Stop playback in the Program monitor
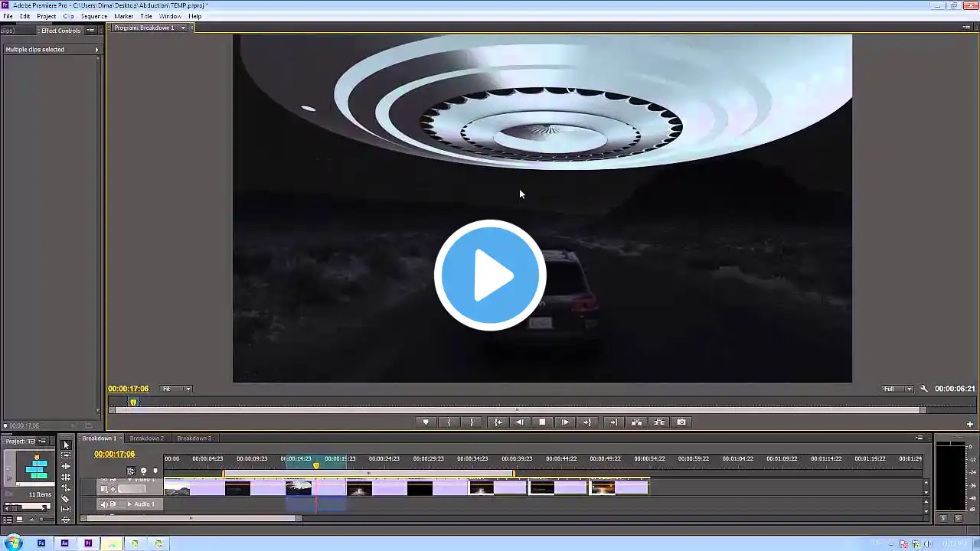 click(x=542, y=422)
